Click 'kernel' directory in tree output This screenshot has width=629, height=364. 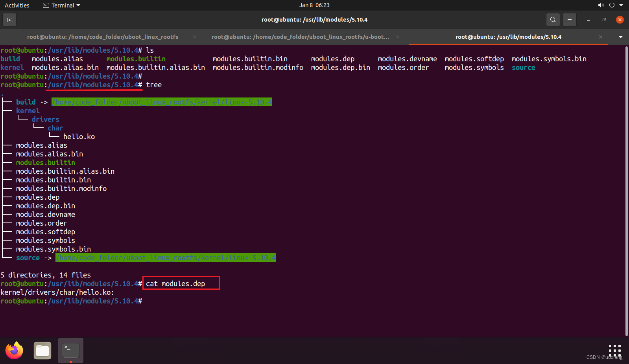click(28, 111)
